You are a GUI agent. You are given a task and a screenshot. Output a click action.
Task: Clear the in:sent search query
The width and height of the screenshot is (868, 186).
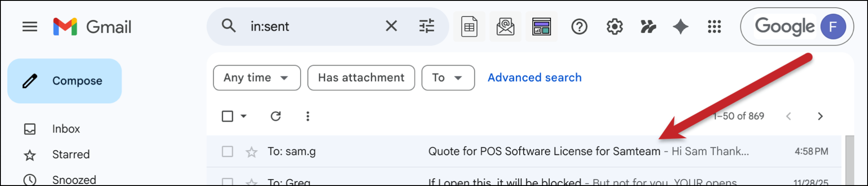[391, 26]
